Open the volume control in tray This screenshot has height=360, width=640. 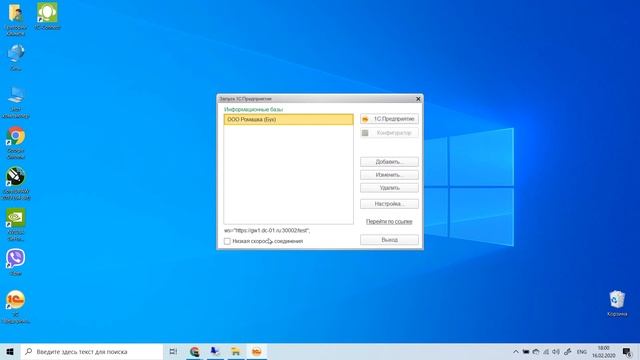click(556, 351)
